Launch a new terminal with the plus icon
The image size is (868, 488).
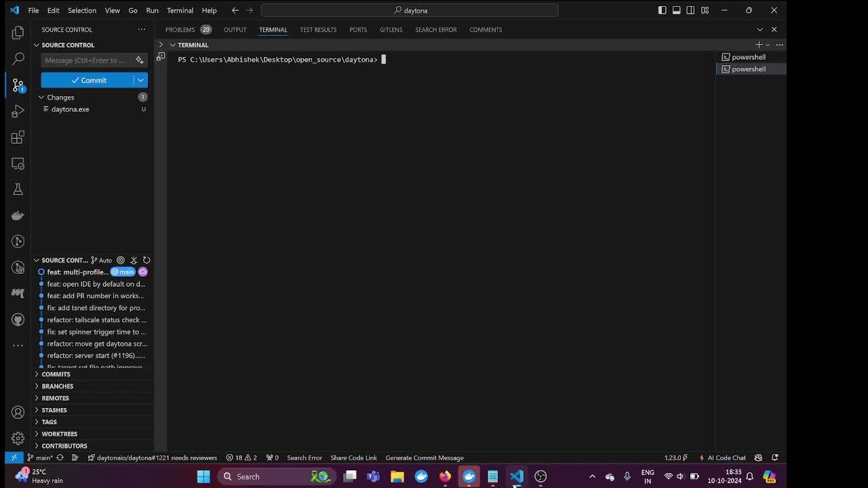(x=757, y=45)
